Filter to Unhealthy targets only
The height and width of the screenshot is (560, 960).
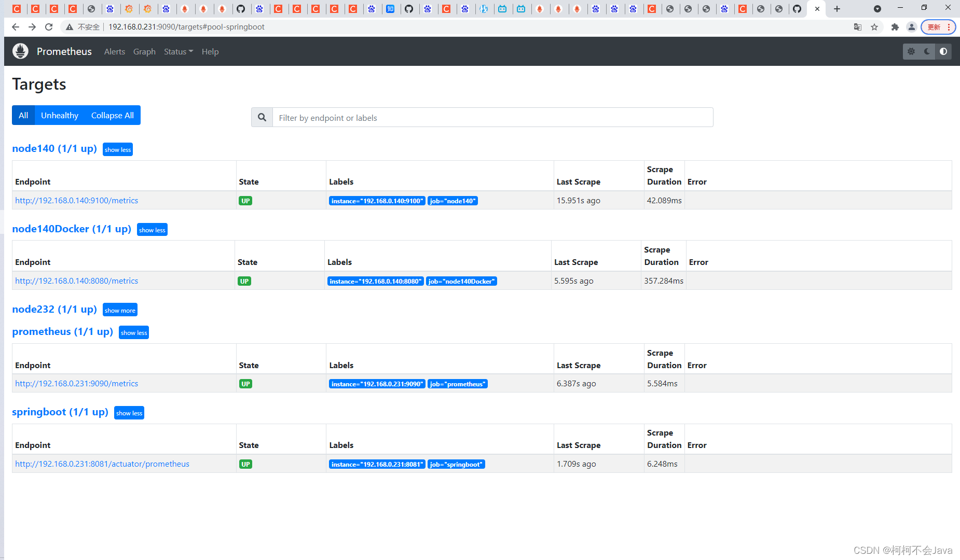(60, 115)
